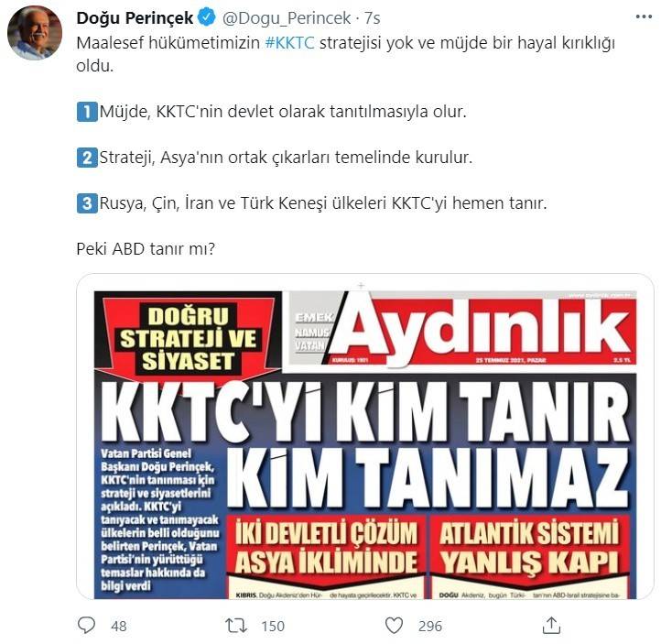Open the share tweet icon
The width and height of the screenshot is (661, 644).
pyautogui.click(x=552, y=625)
